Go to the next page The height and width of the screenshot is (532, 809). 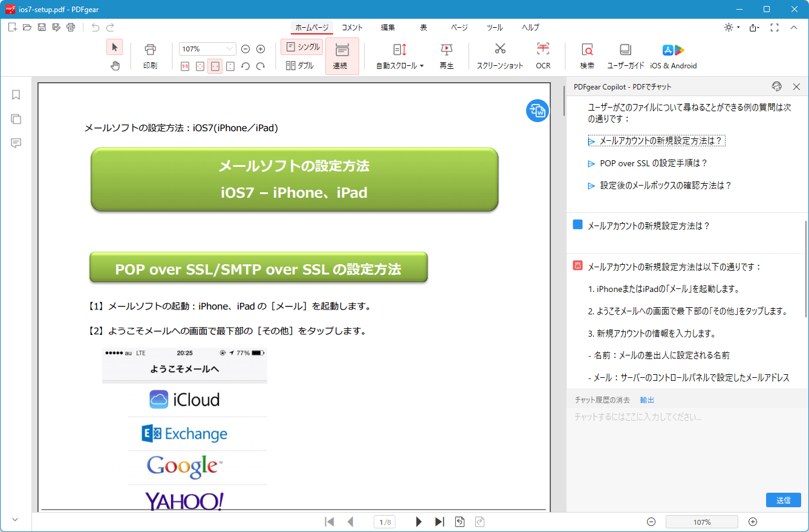[419, 522]
